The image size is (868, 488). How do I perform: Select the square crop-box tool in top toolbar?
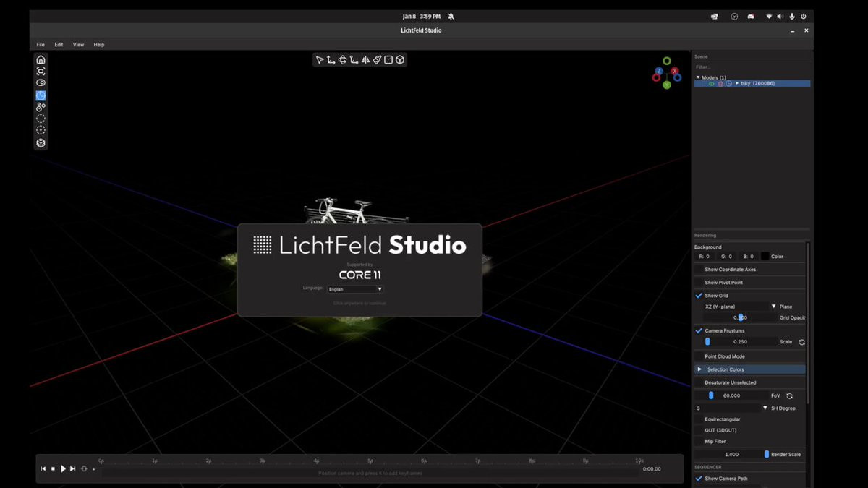tap(388, 60)
